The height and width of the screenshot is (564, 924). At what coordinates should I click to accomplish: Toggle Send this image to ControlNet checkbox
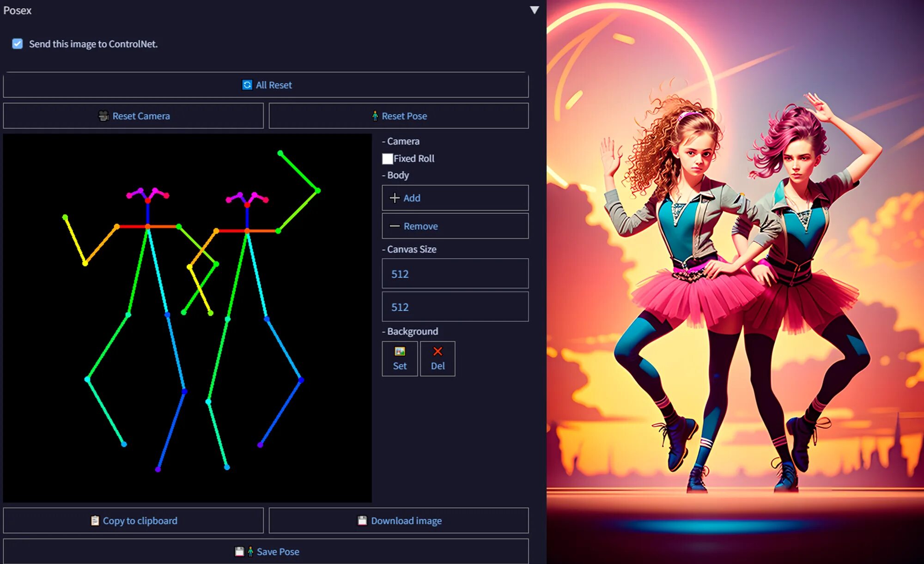[18, 43]
